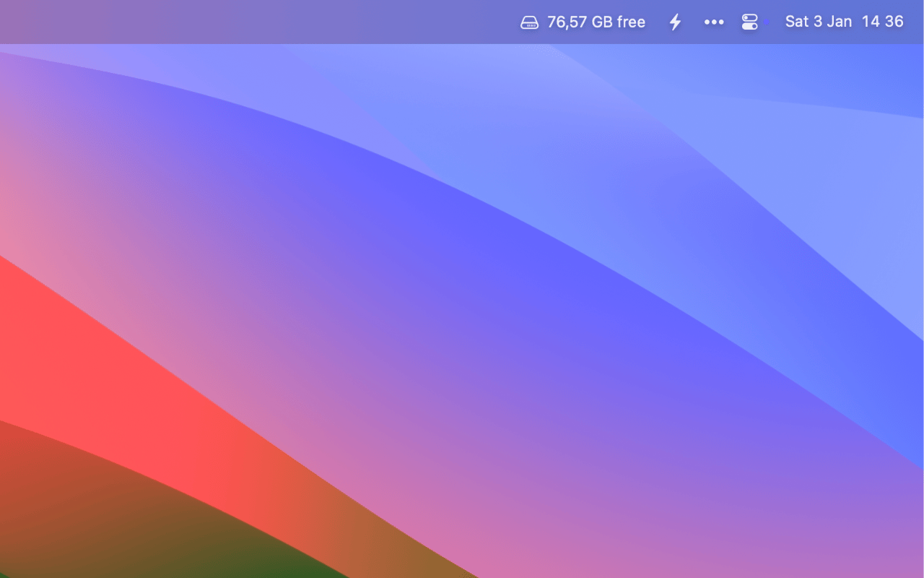This screenshot has height=578, width=924.
Task: Click the date Sat 3 Jan
Action: coord(819,22)
